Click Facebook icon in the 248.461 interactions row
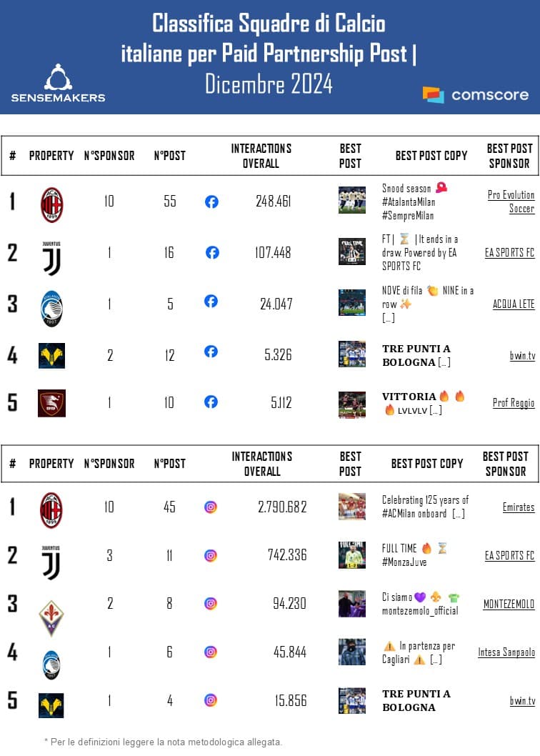 click(211, 202)
